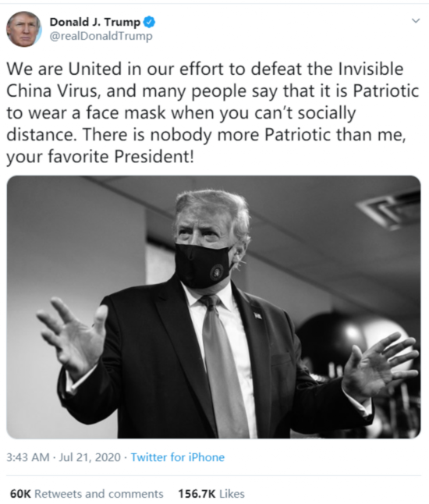
Task: Open the @realDonaldTrump handle link
Action: point(101,36)
